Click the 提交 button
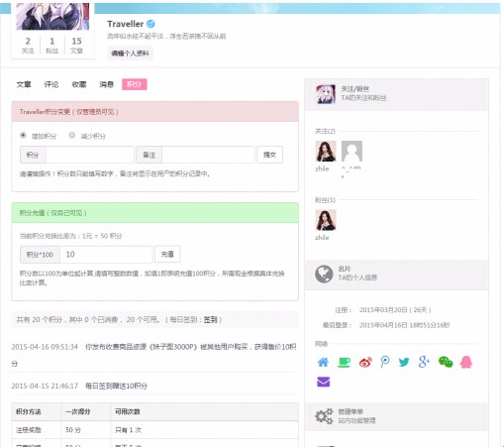The height and width of the screenshot is (447, 504). (269, 155)
